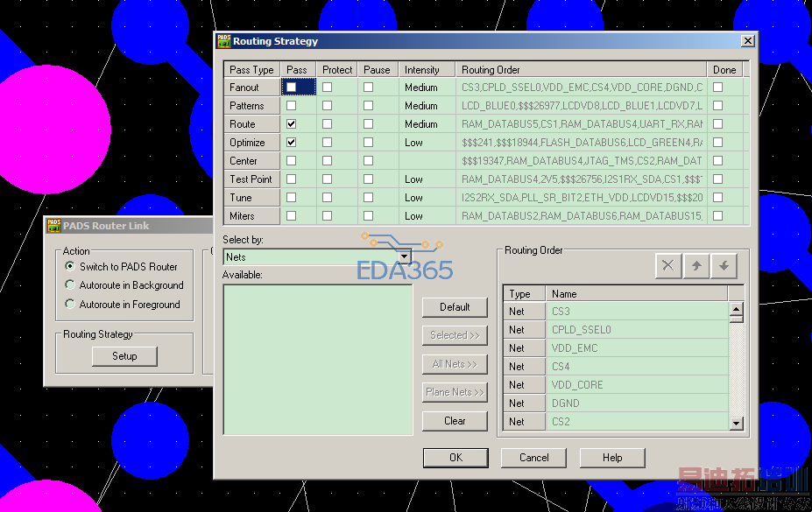Select net DGND in Routing Order list
812x512 pixels.
coord(637,403)
